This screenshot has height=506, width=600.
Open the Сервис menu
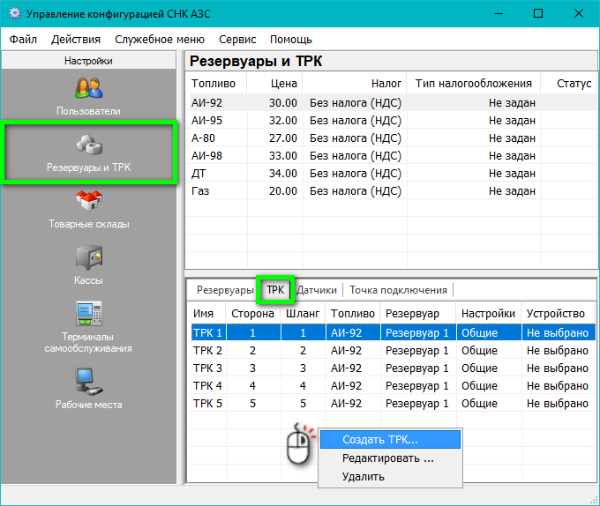pyautogui.click(x=237, y=39)
